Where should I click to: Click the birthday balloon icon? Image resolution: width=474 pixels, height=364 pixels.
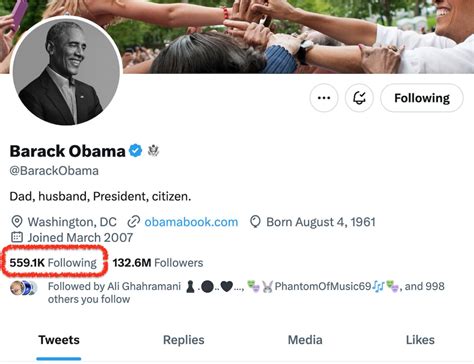pos(255,222)
